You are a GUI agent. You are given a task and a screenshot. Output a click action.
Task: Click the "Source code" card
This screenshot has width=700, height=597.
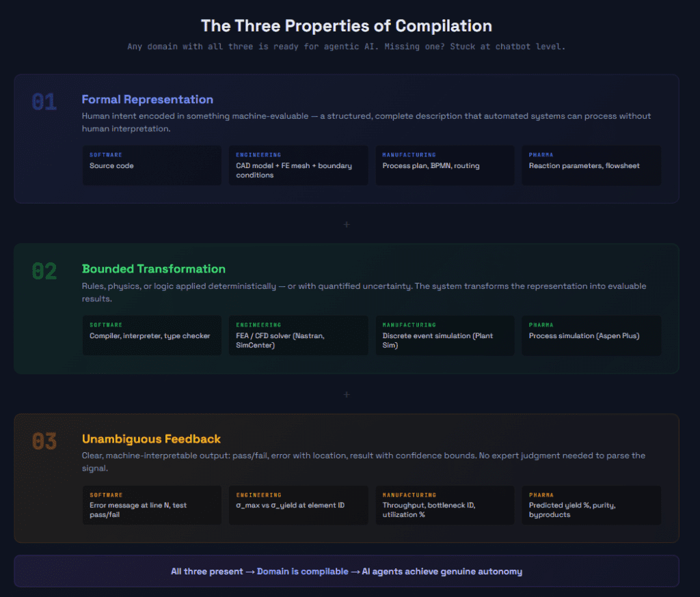pyautogui.click(x=152, y=165)
